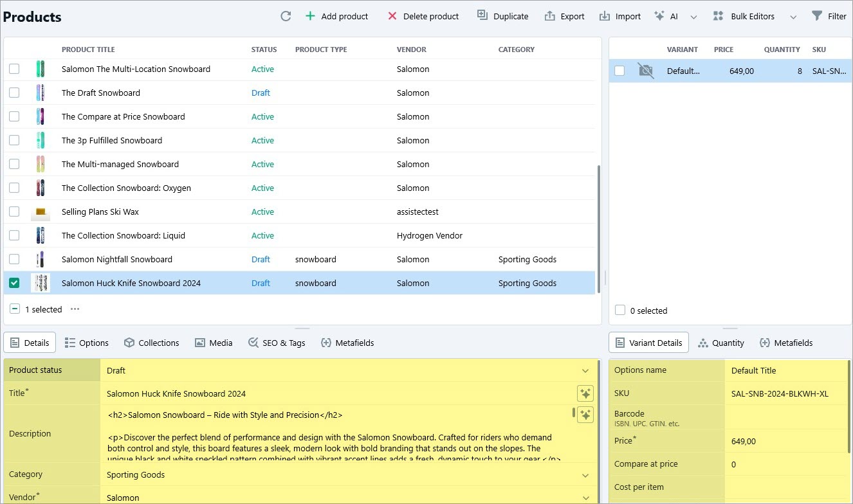Switch to the SEO & Tags tab
The image size is (853, 504).
pos(277,343)
